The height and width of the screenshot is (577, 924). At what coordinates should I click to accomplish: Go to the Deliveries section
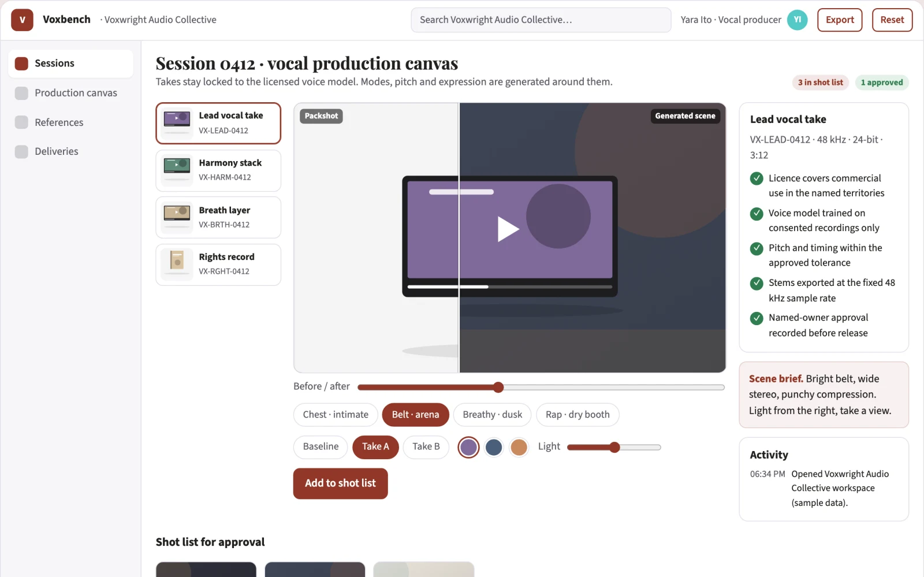(x=70, y=151)
